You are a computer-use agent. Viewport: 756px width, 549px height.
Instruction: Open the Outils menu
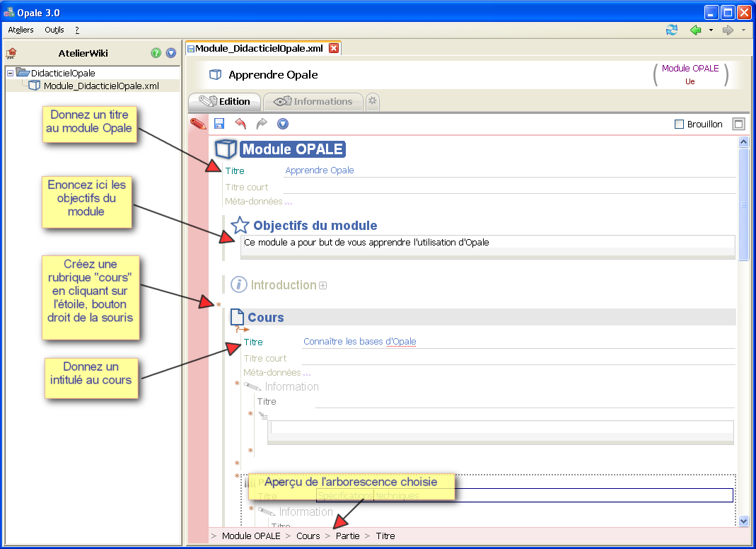(54, 30)
